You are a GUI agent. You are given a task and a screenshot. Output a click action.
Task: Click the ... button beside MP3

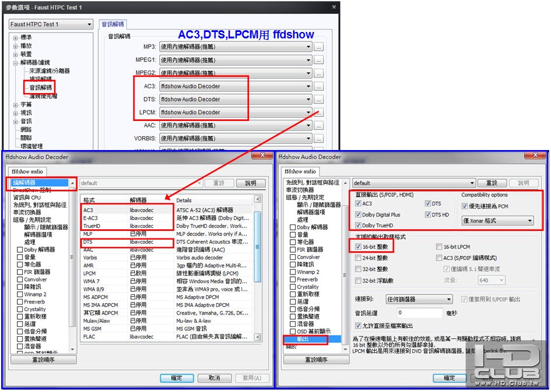pyautogui.click(x=318, y=47)
